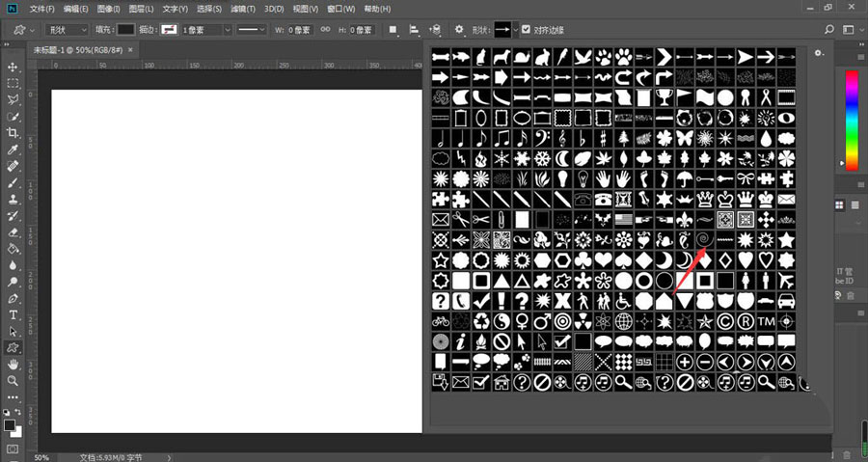Select the Clone Stamp tool
Screen dimensions: 868x462
(13, 200)
